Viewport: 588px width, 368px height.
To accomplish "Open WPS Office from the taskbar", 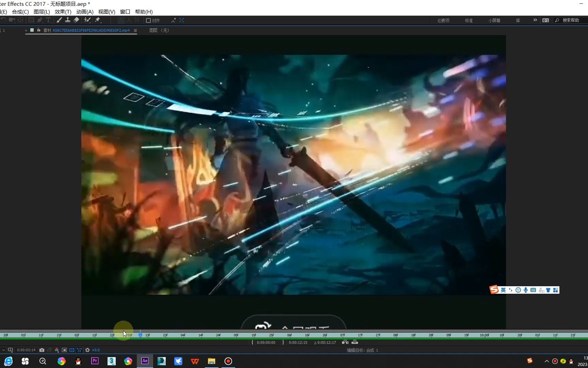I will [x=195, y=361].
